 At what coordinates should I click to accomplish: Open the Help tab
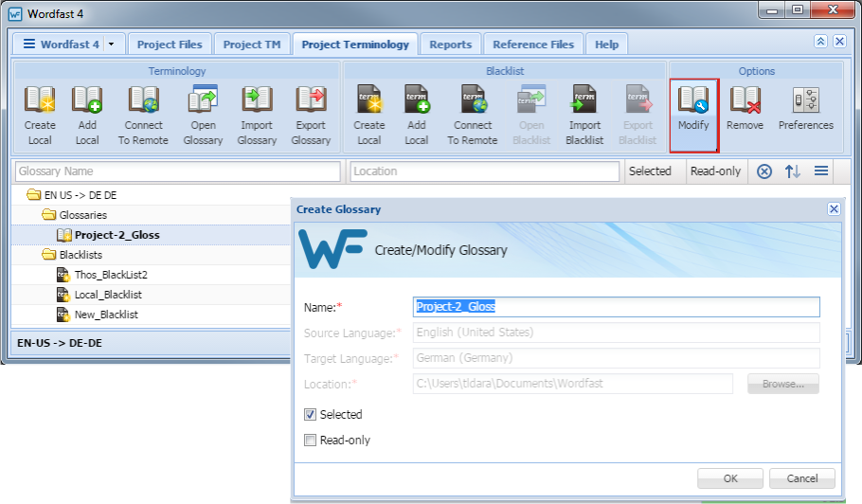(x=606, y=45)
